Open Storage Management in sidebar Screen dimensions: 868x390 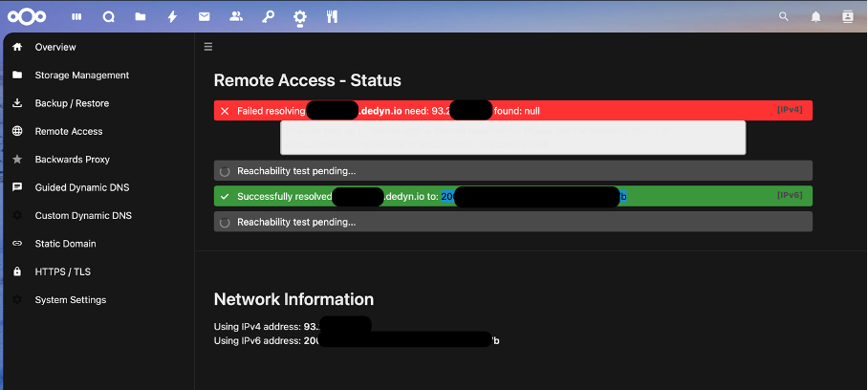click(81, 75)
